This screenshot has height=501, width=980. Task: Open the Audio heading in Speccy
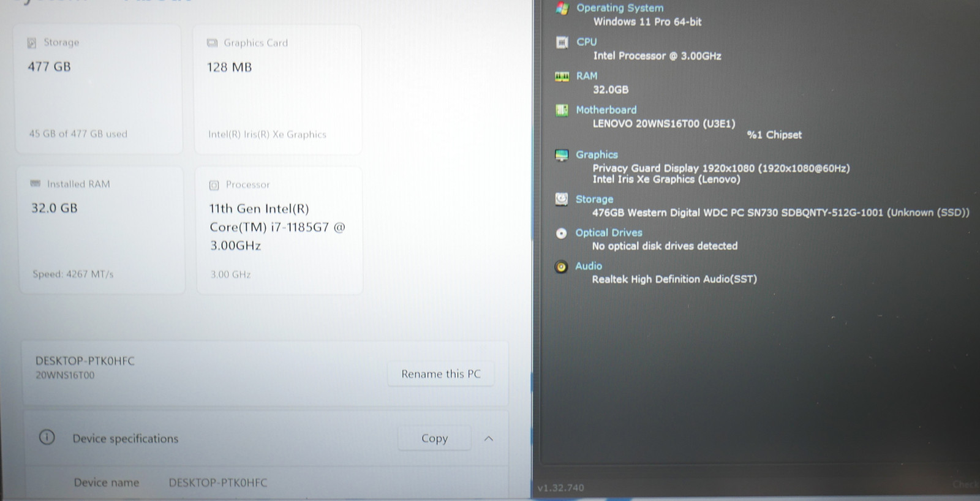pos(588,266)
